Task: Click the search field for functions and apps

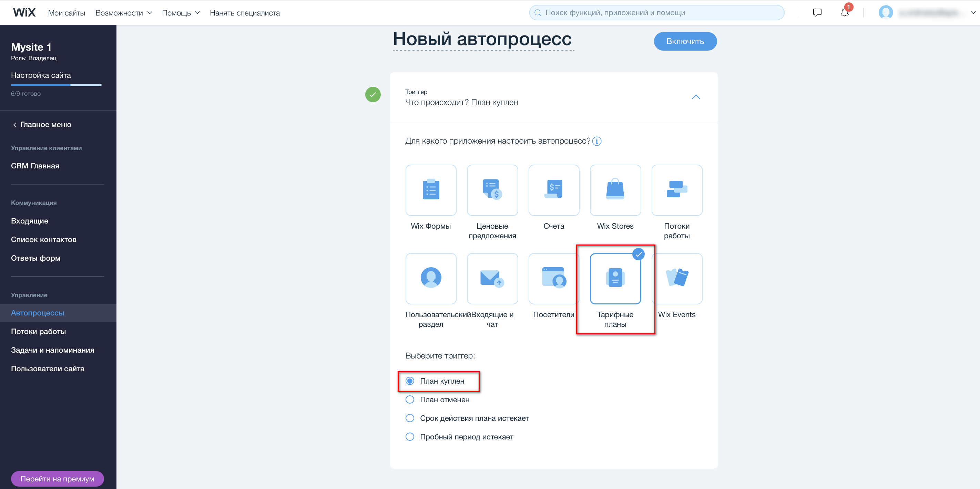Action: [x=657, y=12]
